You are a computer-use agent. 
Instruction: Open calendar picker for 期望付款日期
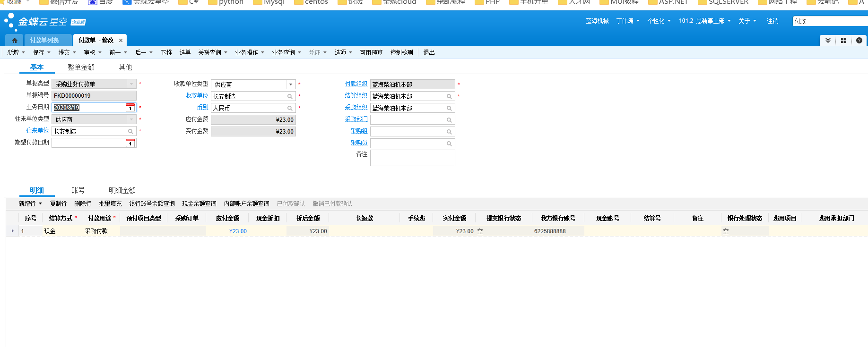pyautogui.click(x=130, y=143)
